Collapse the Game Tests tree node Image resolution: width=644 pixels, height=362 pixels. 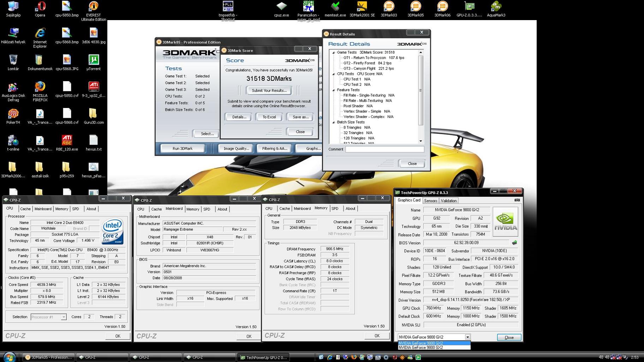tap(333, 52)
